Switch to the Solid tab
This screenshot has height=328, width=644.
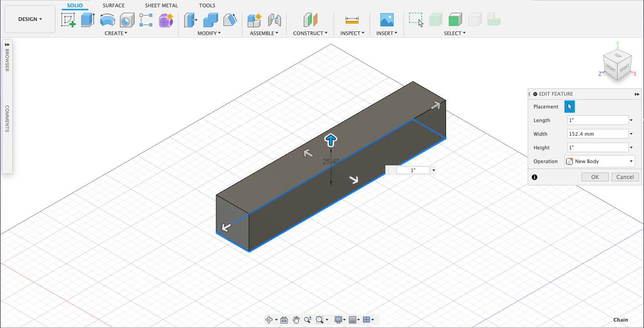(x=75, y=5)
